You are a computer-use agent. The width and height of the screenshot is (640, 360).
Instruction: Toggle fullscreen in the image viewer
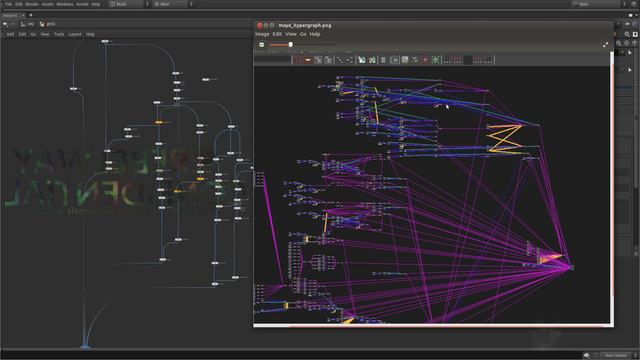pos(605,45)
